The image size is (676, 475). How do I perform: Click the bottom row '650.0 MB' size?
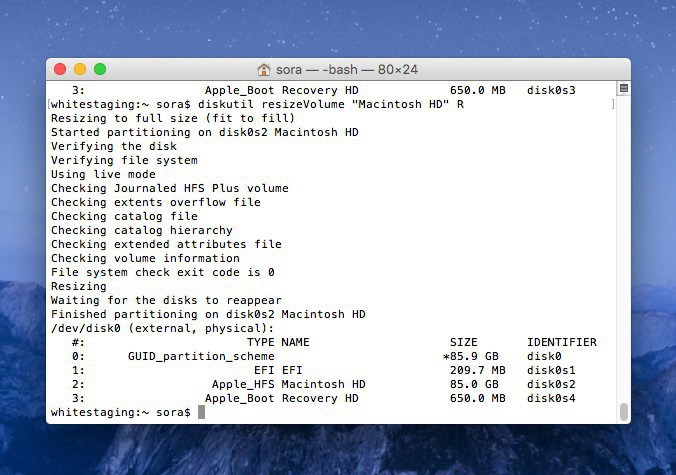coord(478,398)
